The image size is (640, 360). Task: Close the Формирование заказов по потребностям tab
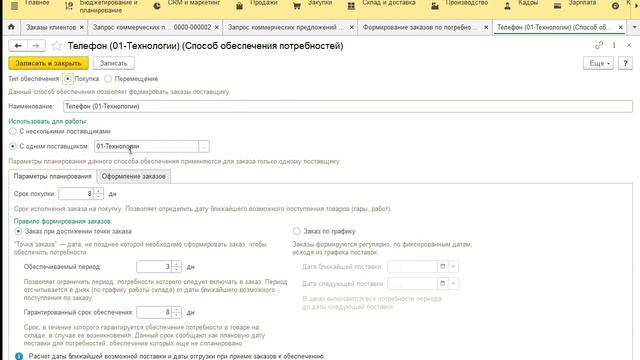[486, 27]
